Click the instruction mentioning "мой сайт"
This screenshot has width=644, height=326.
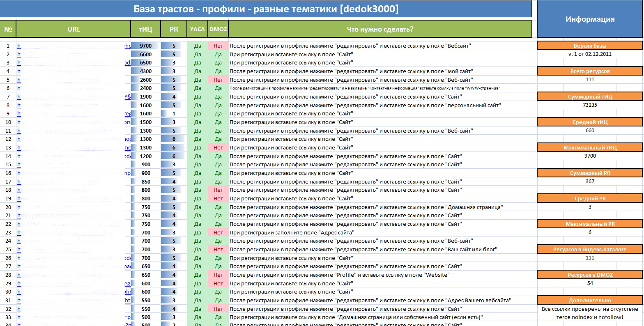pyautogui.click(x=351, y=71)
